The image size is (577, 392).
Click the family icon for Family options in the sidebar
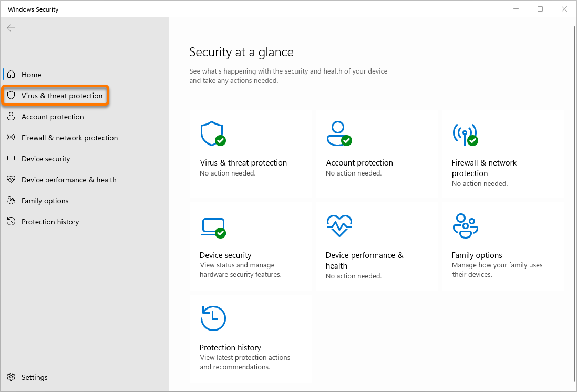click(11, 201)
